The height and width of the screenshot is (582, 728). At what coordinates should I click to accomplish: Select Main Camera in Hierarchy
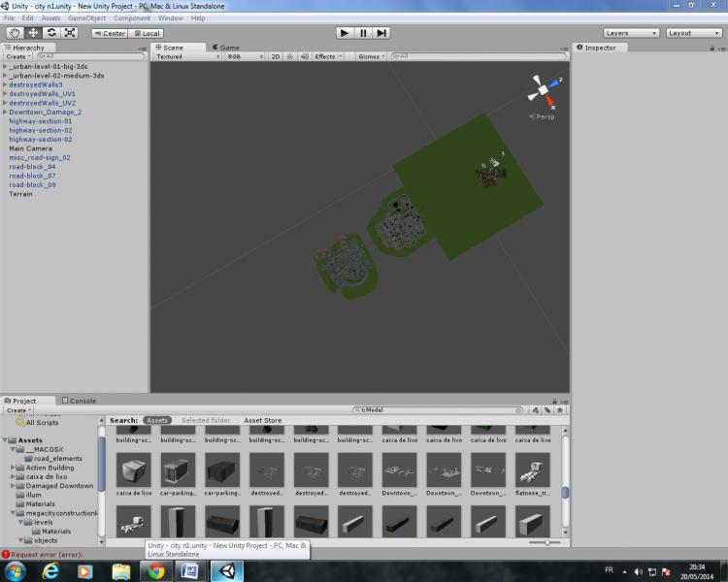point(31,148)
